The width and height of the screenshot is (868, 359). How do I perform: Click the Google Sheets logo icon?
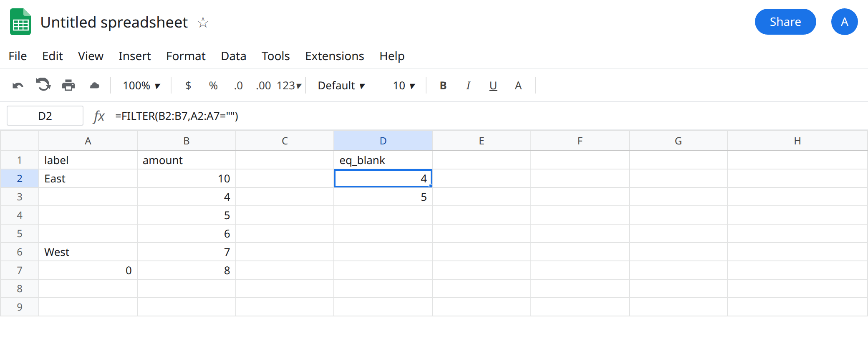(x=20, y=22)
